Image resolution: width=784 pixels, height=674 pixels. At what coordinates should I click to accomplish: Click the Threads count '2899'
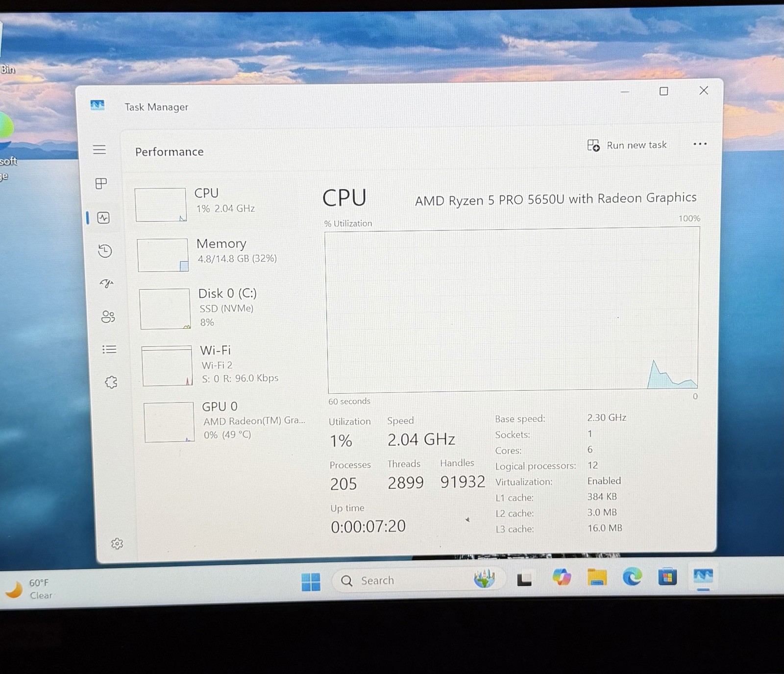coord(406,483)
